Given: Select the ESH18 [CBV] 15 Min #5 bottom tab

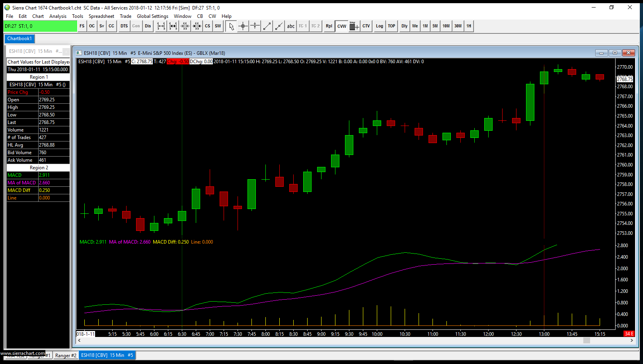Looking at the screenshot, I should [107, 355].
